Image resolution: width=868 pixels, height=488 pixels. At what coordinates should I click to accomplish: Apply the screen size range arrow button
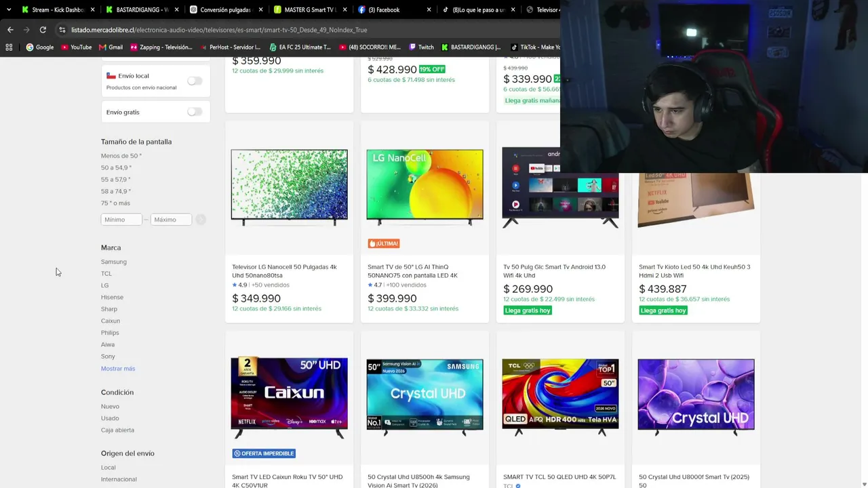pyautogui.click(x=200, y=220)
